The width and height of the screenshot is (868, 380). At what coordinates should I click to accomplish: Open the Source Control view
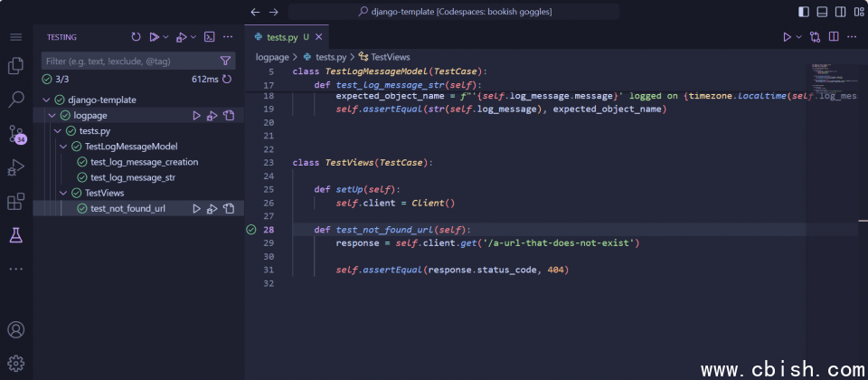(x=15, y=134)
